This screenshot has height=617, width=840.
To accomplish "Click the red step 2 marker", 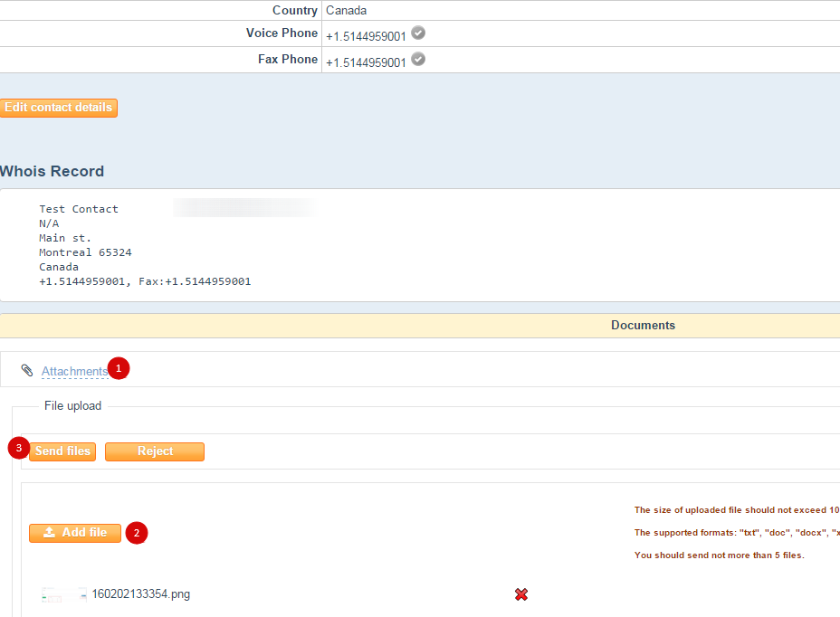I will click(x=137, y=533).
